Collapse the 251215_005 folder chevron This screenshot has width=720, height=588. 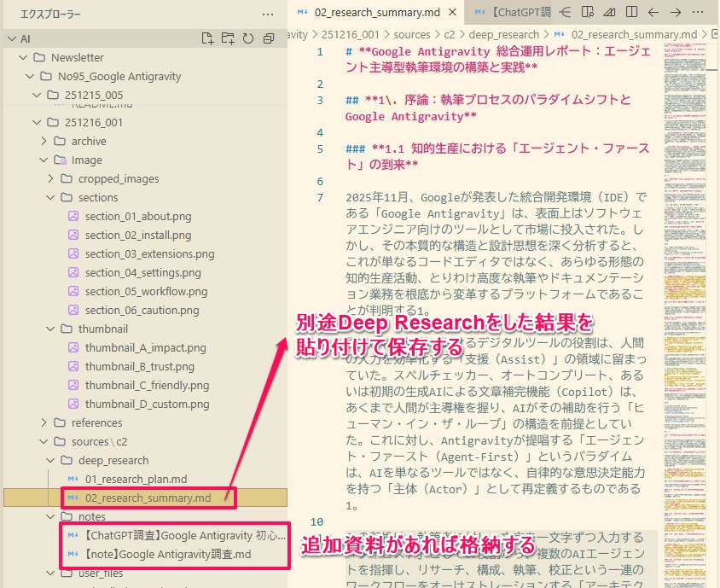[x=37, y=95]
